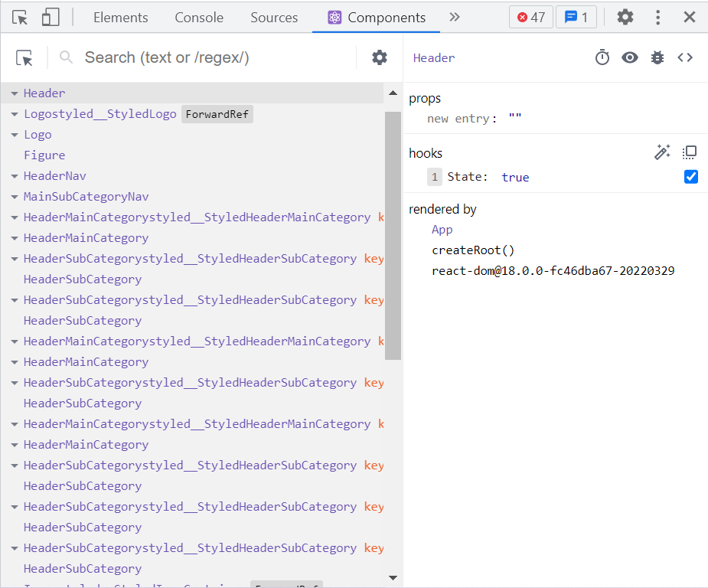Click createRoot() under rendered by
The height and width of the screenshot is (588, 708).
coord(473,250)
